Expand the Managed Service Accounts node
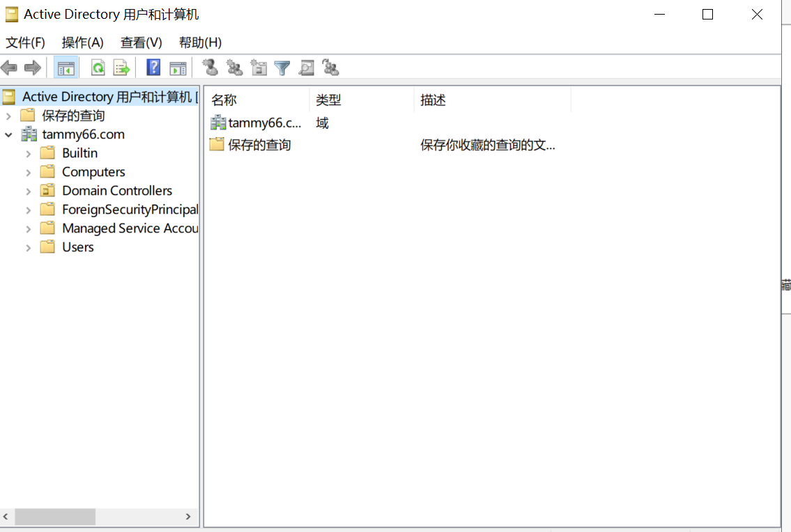This screenshot has width=791, height=532. 29,229
